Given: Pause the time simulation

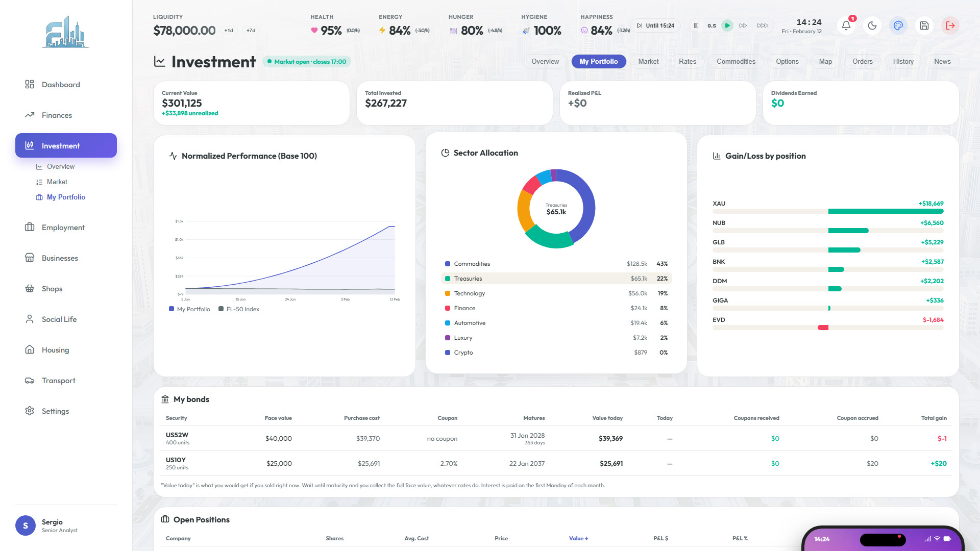Looking at the screenshot, I should [696, 26].
